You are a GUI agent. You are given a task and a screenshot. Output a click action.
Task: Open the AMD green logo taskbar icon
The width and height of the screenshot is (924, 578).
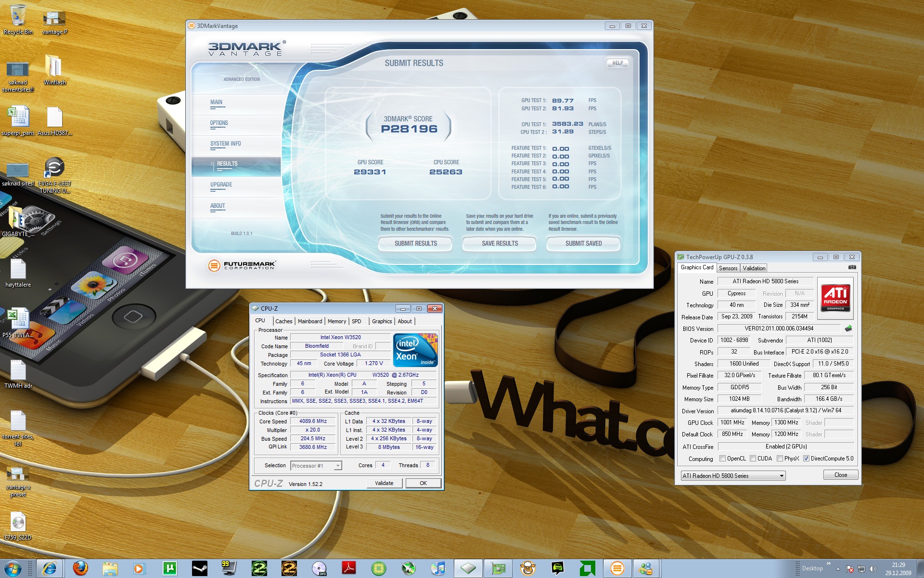[587, 569]
